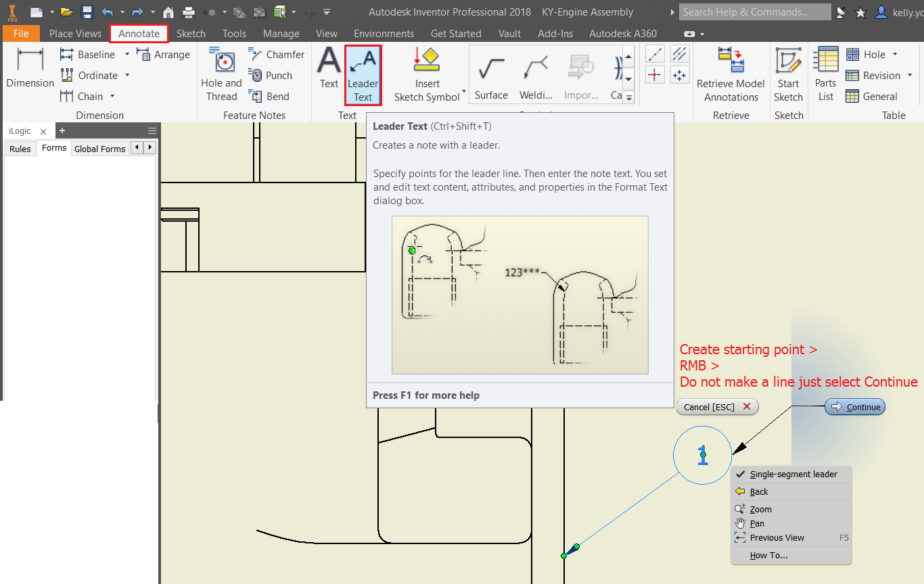924x584 pixels.
Task: Insert a General table
Action: click(x=872, y=96)
